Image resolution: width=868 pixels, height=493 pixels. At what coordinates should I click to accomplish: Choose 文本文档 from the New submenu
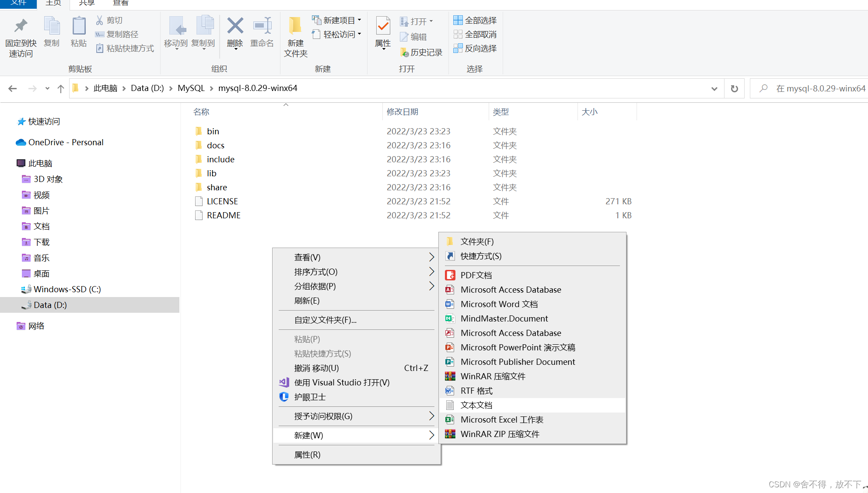tap(476, 405)
